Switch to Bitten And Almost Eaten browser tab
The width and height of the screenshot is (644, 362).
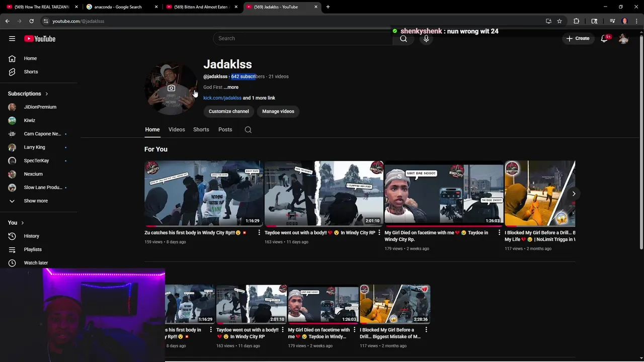(x=202, y=7)
